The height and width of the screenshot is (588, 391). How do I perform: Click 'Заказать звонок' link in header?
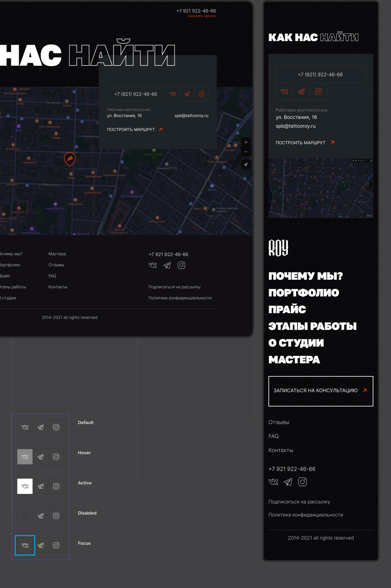pos(202,16)
